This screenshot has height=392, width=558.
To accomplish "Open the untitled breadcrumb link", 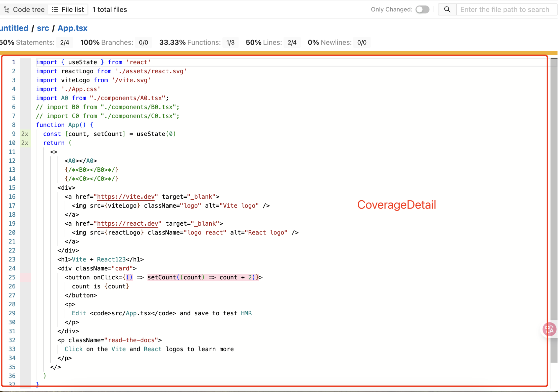I will pos(14,28).
